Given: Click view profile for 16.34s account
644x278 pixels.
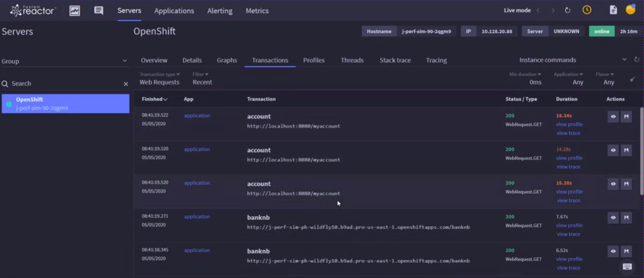Looking at the screenshot, I should tap(569, 124).
